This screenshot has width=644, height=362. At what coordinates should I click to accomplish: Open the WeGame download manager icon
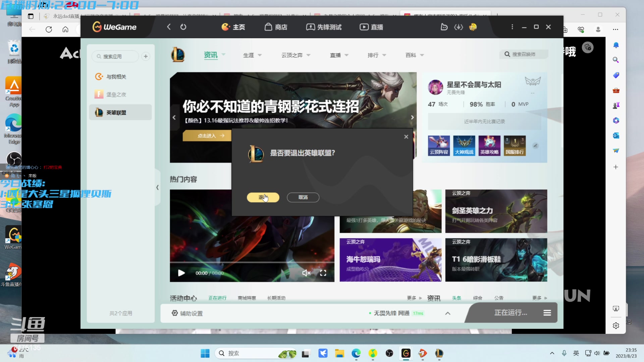tap(459, 27)
